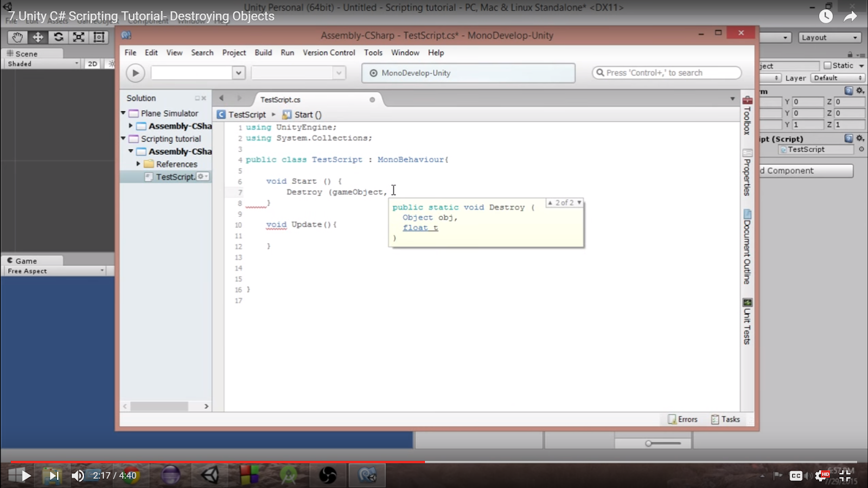Show next Destroy overload in tooltip
Screen dimensions: 868x488
tap(579, 202)
